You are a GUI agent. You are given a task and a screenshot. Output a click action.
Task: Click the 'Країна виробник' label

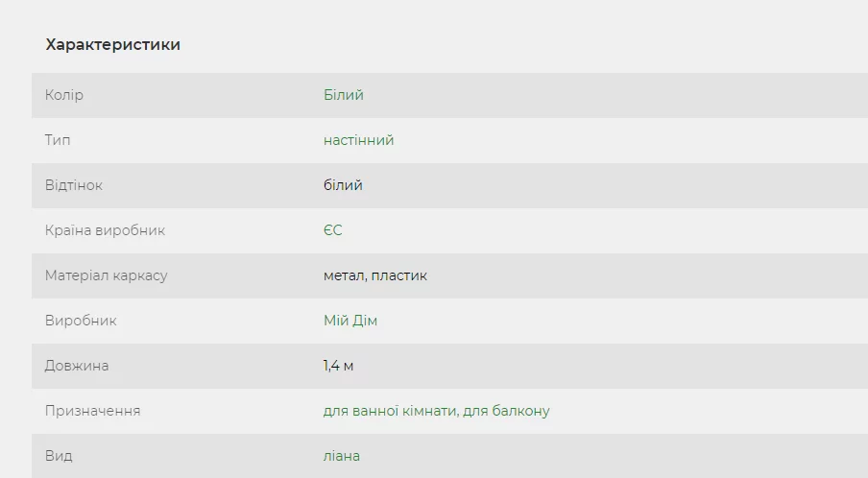click(x=105, y=230)
